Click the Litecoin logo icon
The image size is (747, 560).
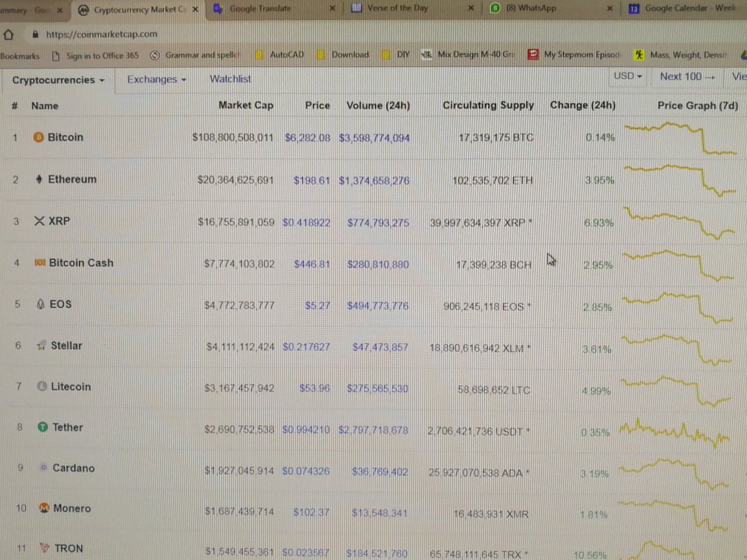pyautogui.click(x=42, y=387)
